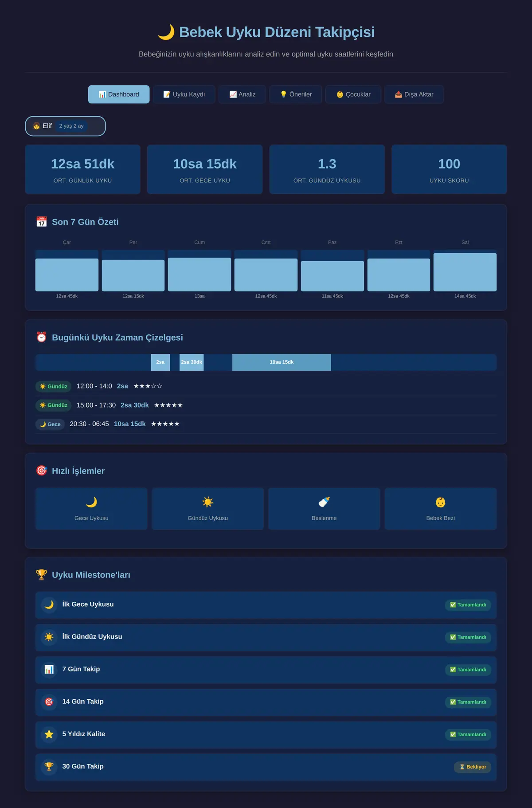Click the Bekliyor badge on 30 Gün Takip
This screenshot has width=532, height=808.
473,767
